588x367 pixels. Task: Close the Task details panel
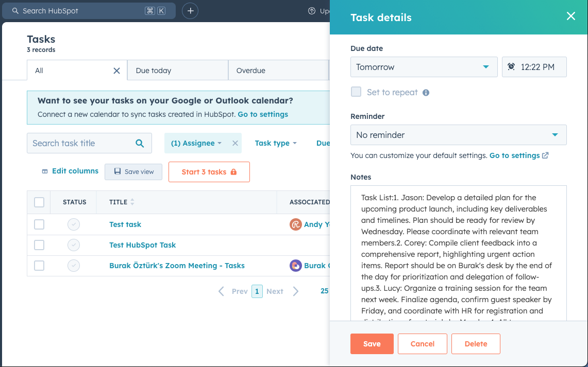click(571, 16)
